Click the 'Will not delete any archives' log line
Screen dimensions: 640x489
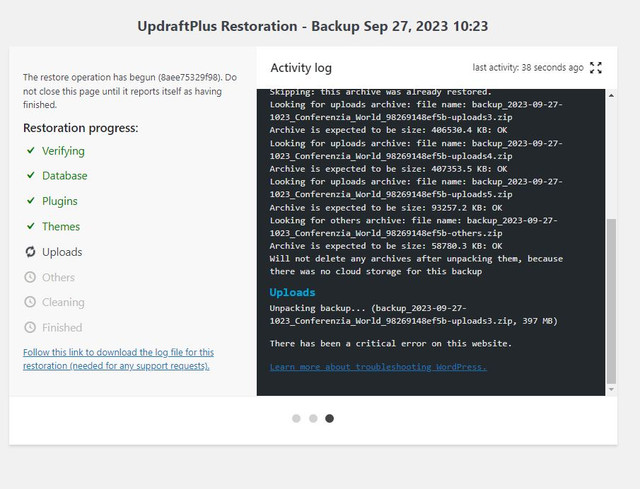coord(416,265)
